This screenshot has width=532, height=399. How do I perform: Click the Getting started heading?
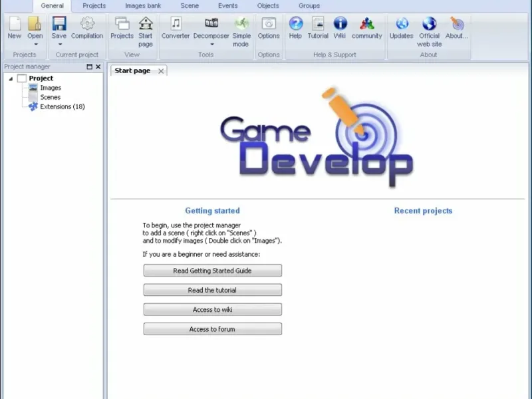point(212,211)
